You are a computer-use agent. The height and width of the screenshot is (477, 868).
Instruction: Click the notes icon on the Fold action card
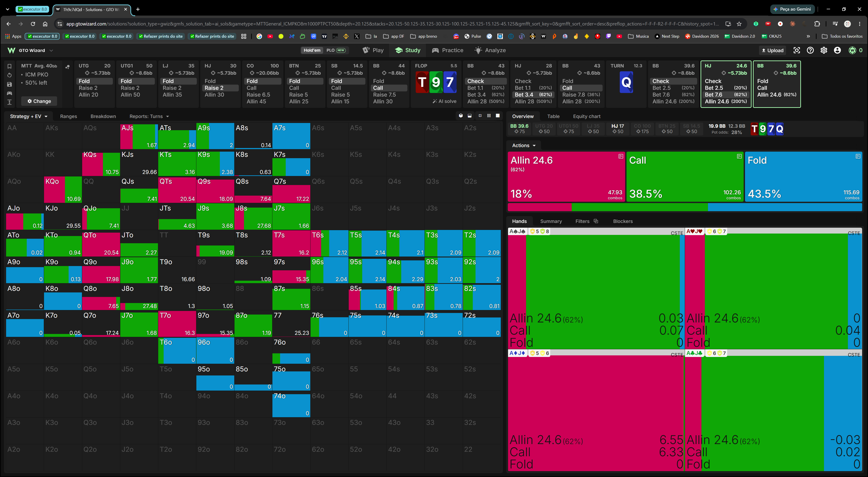click(x=858, y=156)
